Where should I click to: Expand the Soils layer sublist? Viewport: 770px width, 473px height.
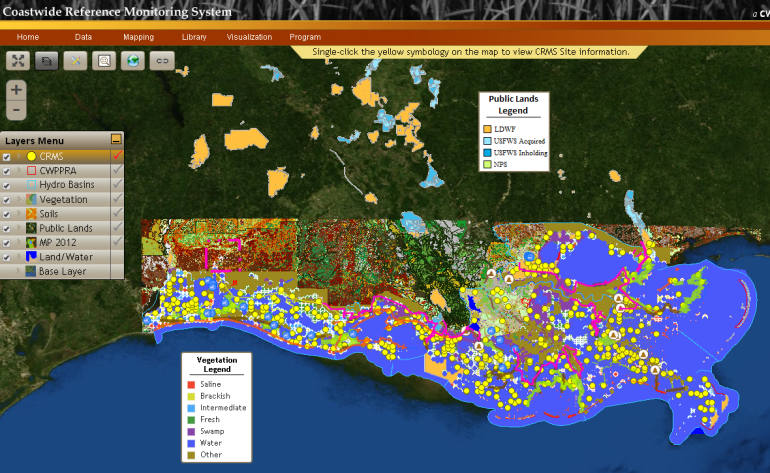click(18, 214)
